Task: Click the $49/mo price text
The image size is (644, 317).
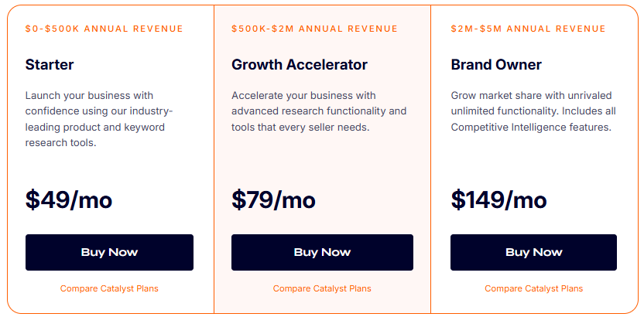Action: pyautogui.click(x=69, y=200)
